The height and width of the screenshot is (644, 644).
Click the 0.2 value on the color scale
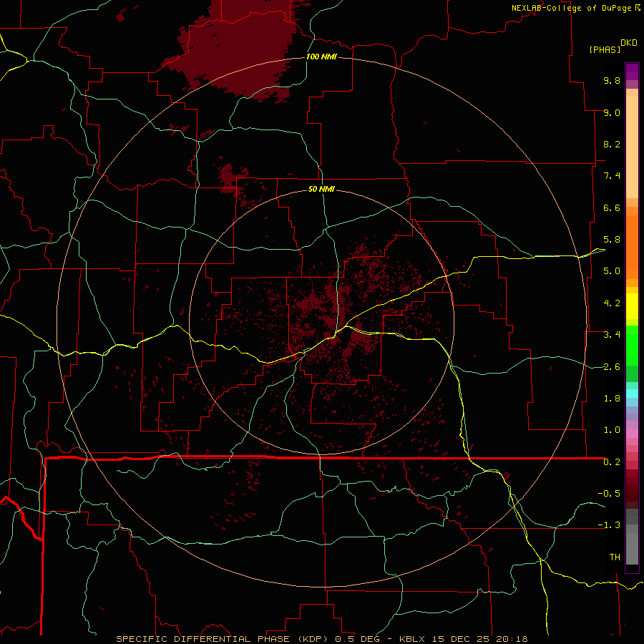612,462
